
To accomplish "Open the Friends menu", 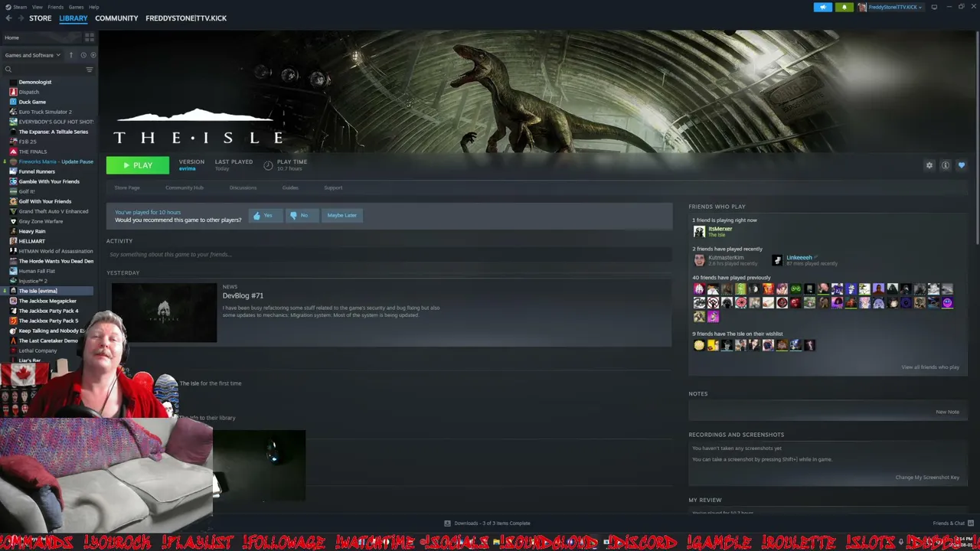I will pyautogui.click(x=56, y=7).
